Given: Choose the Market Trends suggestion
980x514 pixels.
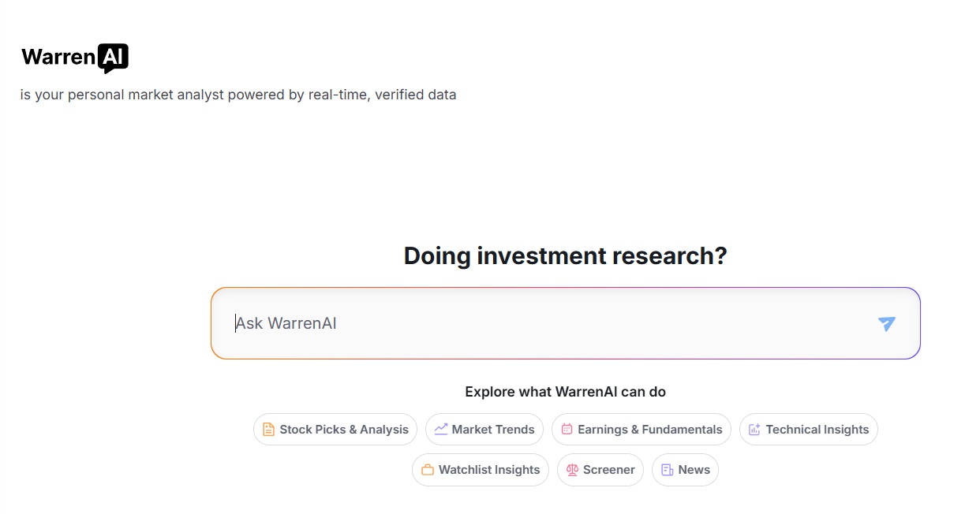Looking at the screenshot, I should [484, 430].
